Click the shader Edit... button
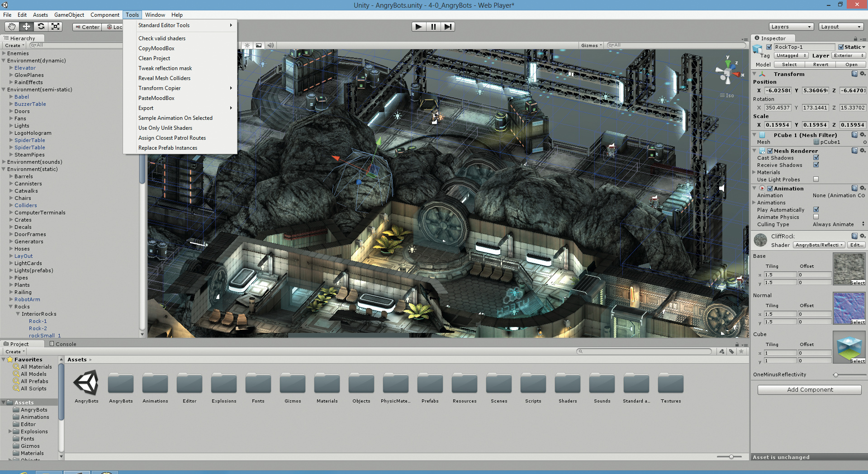Image resolution: width=868 pixels, height=474 pixels. tap(857, 245)
